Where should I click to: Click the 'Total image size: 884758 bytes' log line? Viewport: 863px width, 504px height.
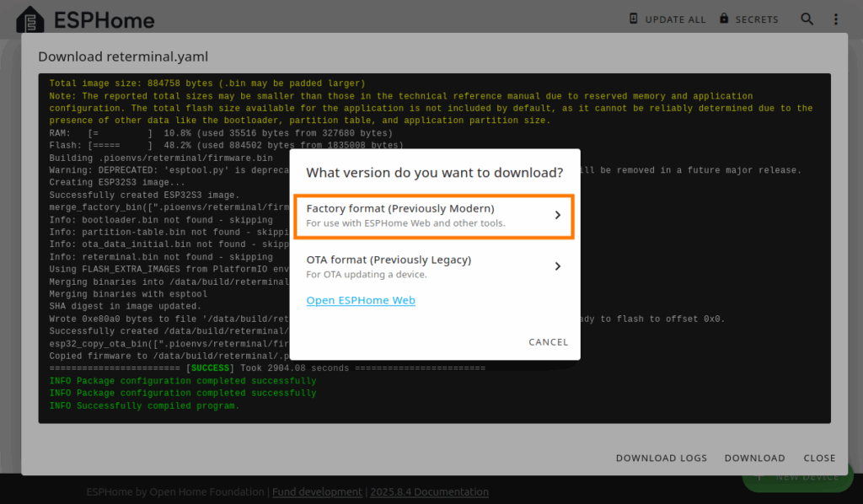pyautogui.click(x=207, y=83)
